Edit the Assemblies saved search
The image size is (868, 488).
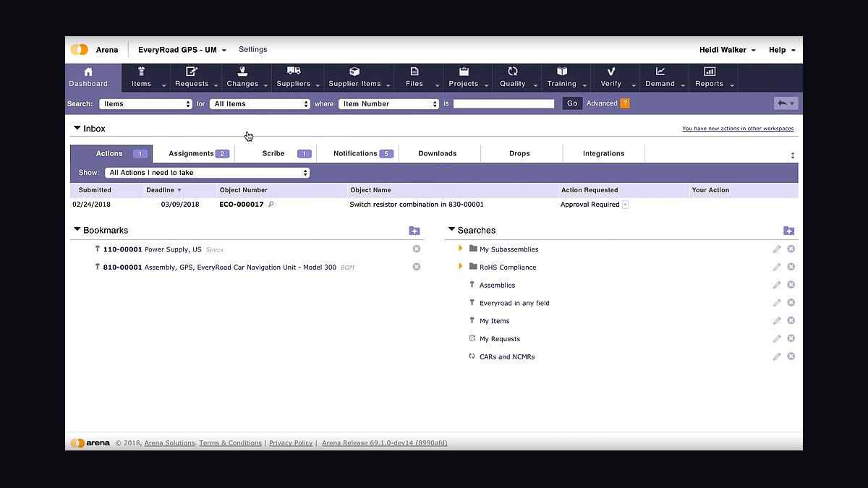777,285
